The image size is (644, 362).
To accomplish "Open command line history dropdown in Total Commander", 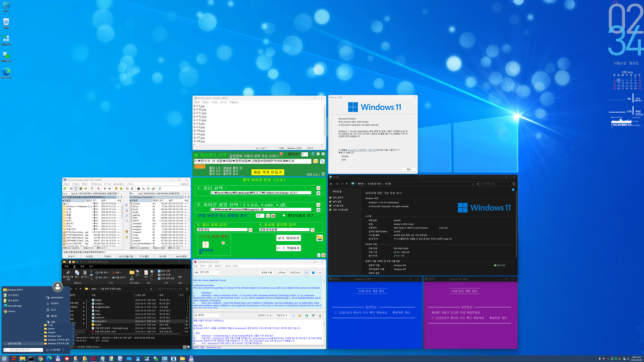I will click(x=189, y=252).
